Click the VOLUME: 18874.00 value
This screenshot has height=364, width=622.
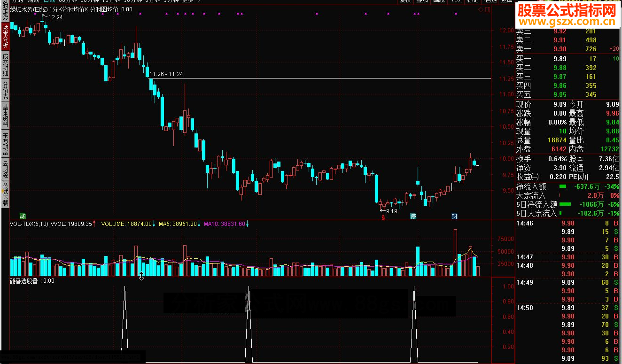126,224
